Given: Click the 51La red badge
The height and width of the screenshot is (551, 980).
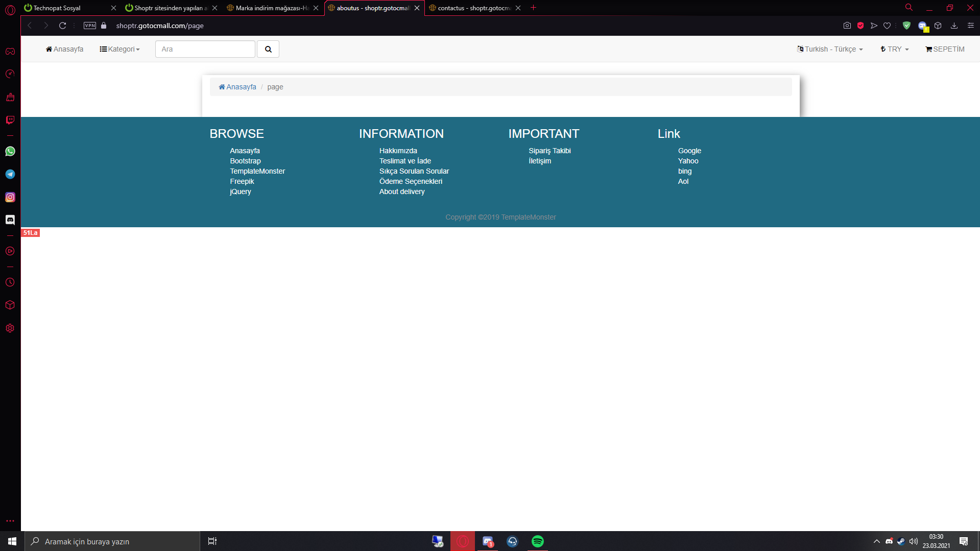Looking at the screenshot, I should pos(31,233).
